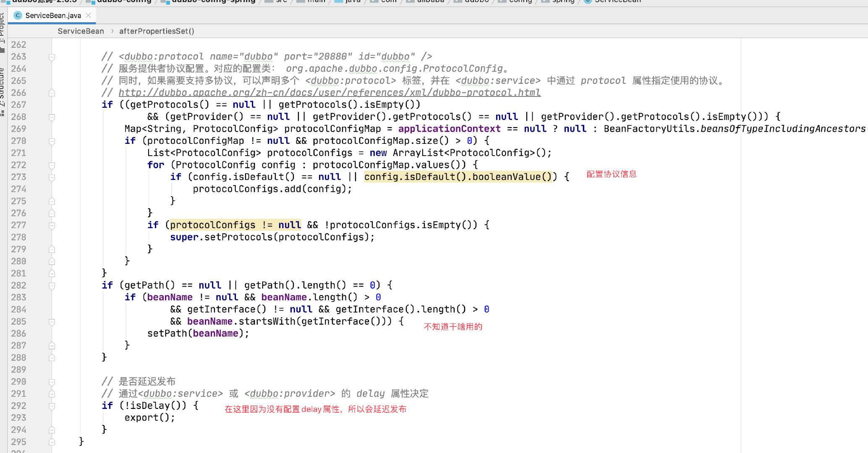Image resolution: width=868 pixels, height=453 pixels.
Task: Click protocolConfigs.add(config) statement
Action: [x=272, y=189]
